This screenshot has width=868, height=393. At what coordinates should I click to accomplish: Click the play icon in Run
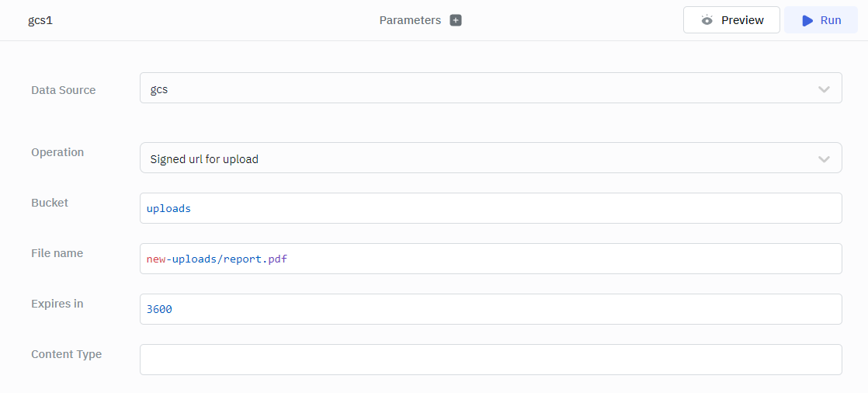[x=807, y=20]
